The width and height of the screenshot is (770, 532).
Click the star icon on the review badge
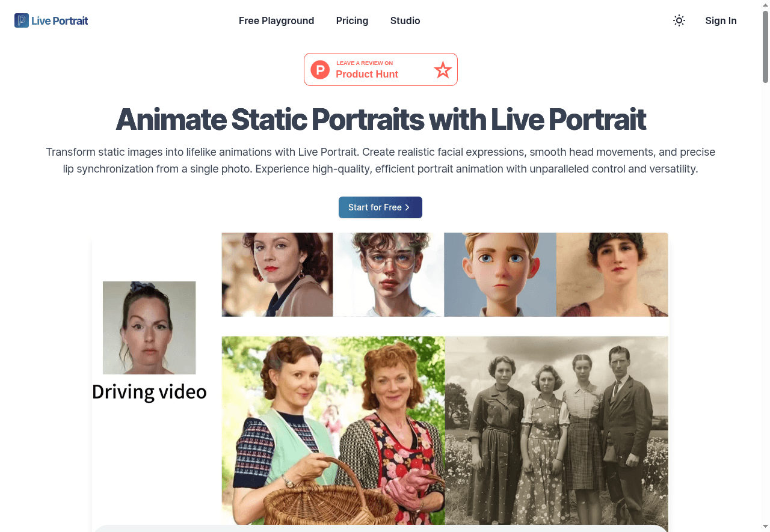pos(443,70)
